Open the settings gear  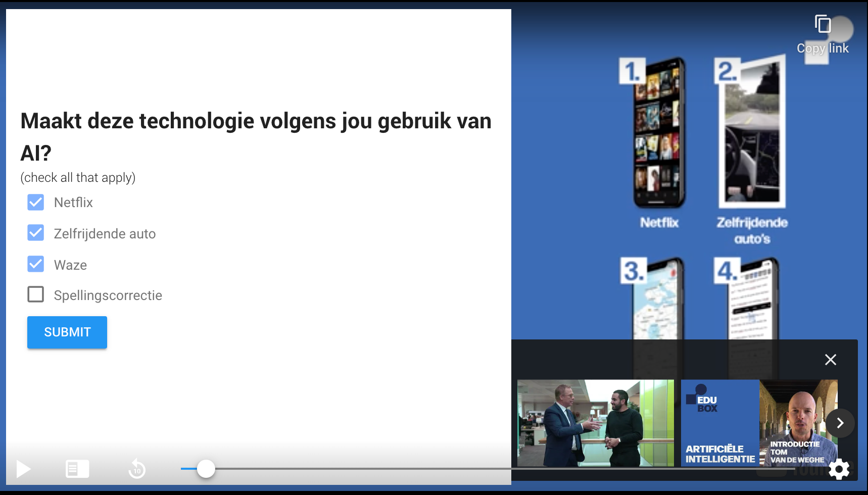[x=839, y=469]
